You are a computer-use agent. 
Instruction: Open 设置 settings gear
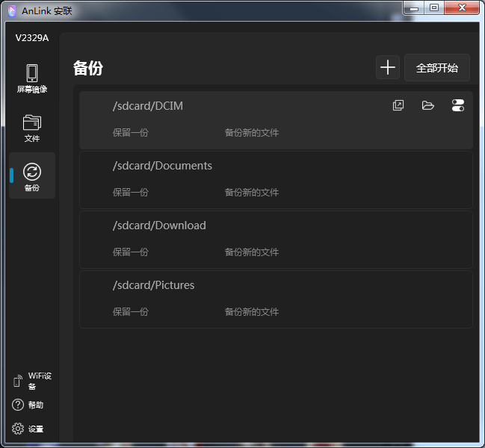(28, 429)
